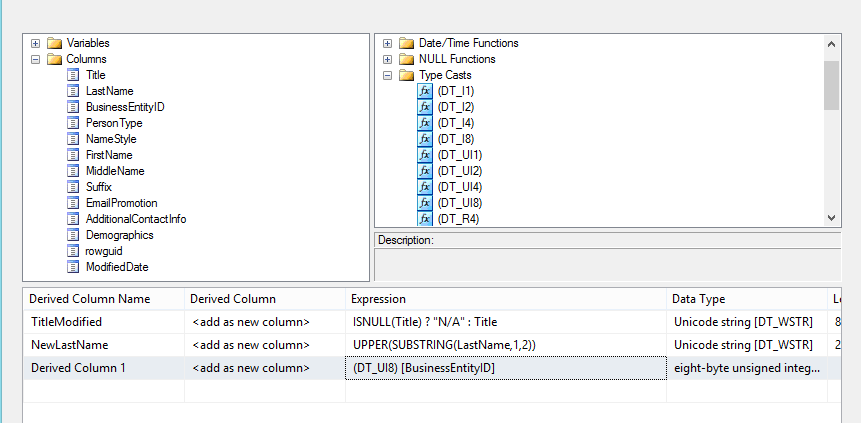Click the (DT_UI8) [BusinessEntityID] expression field
861x423 pixels.
tap(506, 368)
